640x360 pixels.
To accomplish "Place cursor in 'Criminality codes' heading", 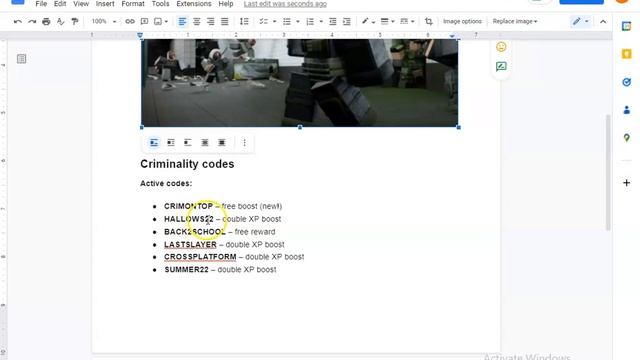I will (x=187, y=164).
